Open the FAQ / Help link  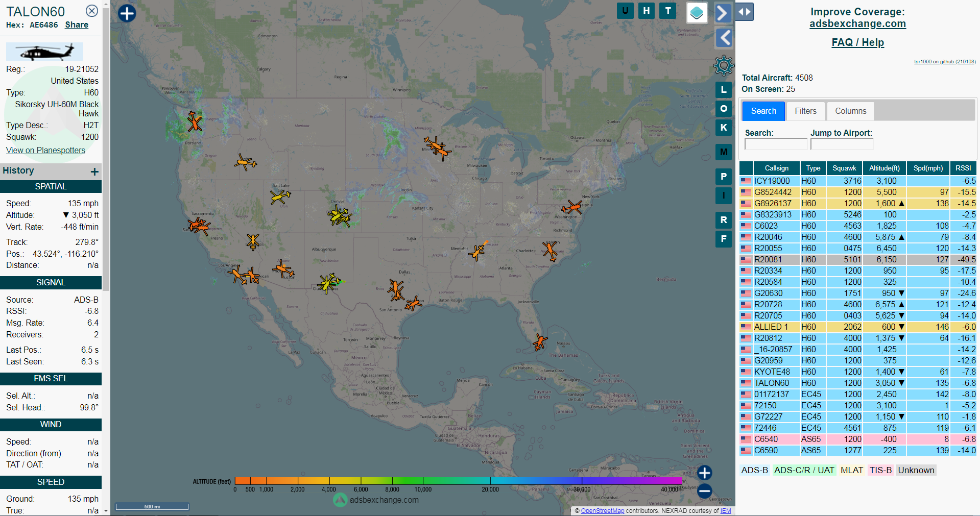(x=857, y=42)
